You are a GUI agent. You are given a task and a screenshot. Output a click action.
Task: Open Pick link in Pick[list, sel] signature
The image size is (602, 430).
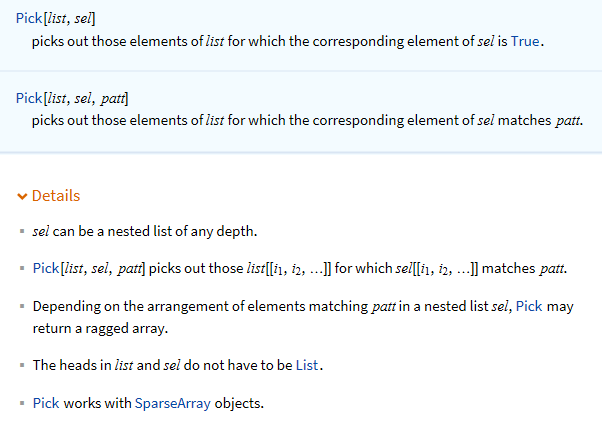[29, 18]
